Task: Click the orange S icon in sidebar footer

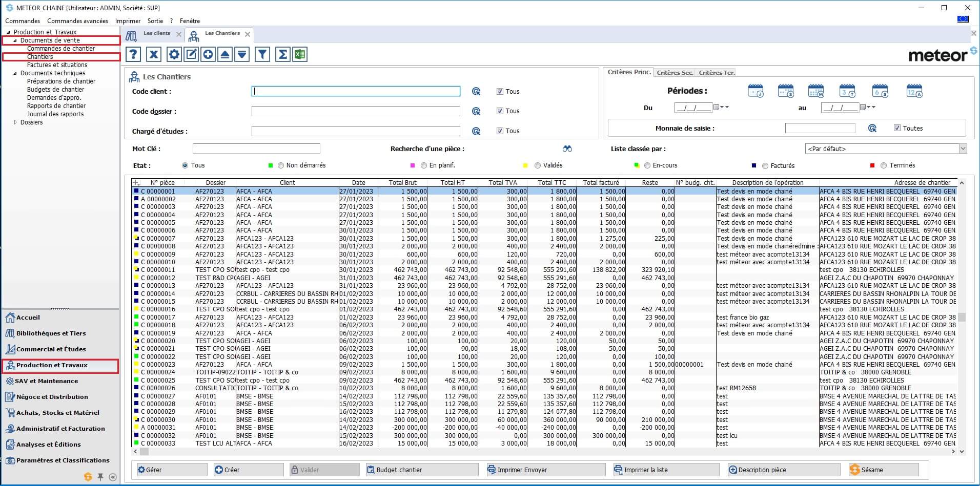Action: (88, 477)
